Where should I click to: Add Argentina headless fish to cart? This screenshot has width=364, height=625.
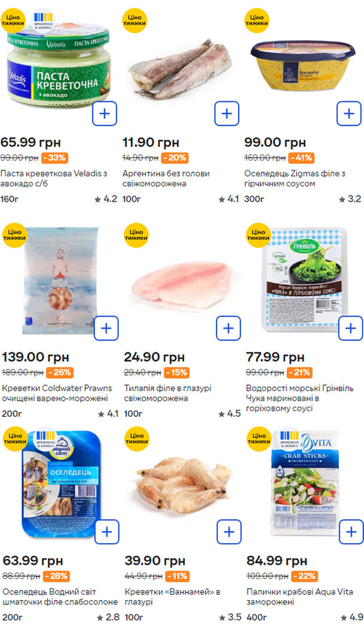pos(227,114)
